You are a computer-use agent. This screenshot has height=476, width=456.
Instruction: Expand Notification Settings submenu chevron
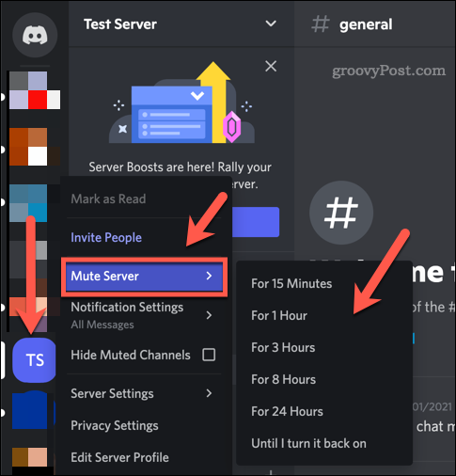[209, 315]
